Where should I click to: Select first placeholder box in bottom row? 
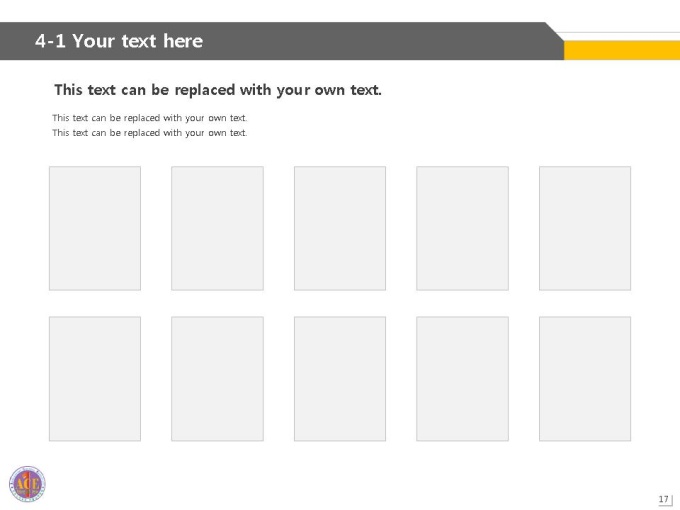point(95,379)
